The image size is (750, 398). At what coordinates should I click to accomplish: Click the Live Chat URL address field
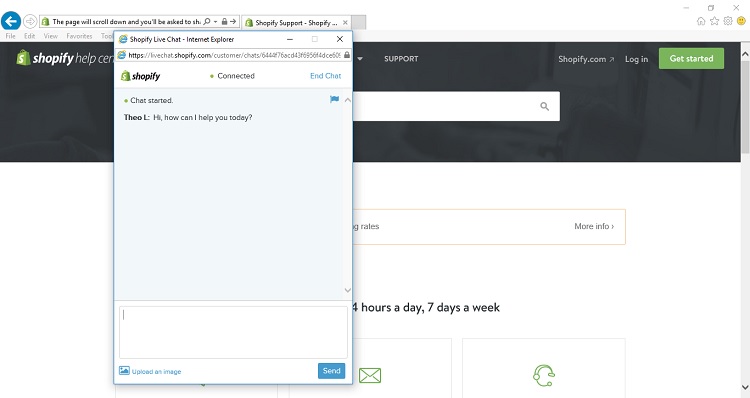point(233,55)
